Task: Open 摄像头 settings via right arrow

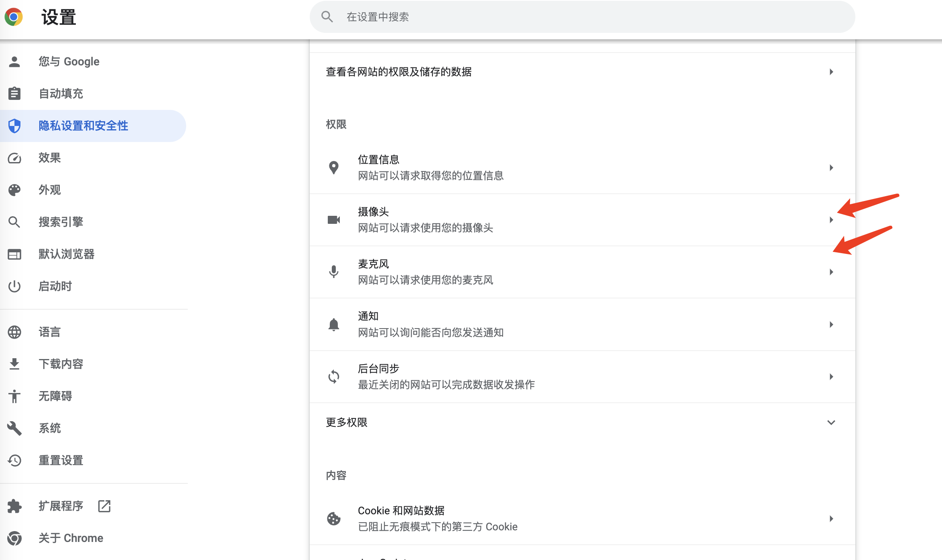Action: (x=831, y=220)
